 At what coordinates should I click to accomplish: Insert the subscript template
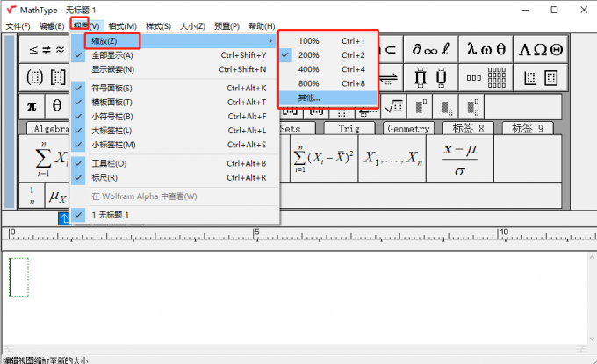coord(446,107)
